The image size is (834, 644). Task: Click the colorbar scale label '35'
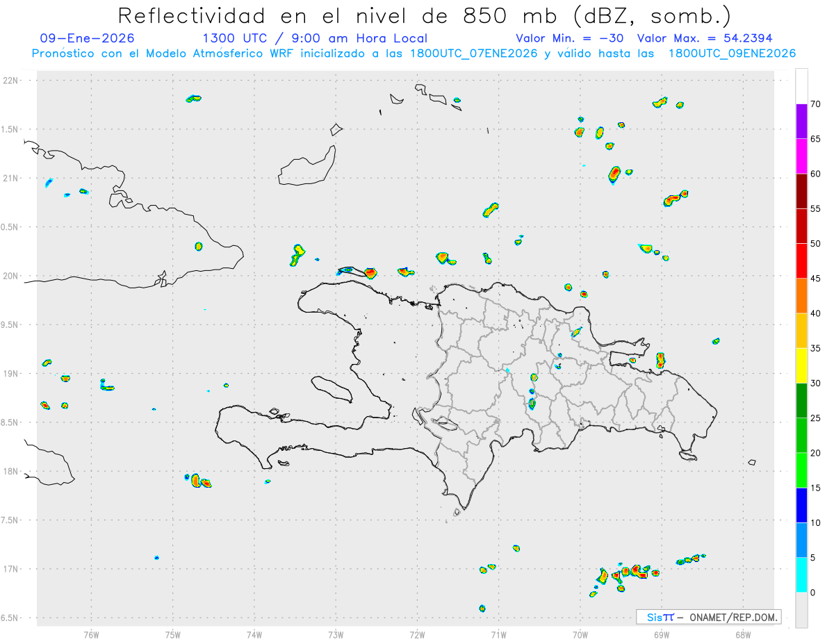[x=816, y=348]
